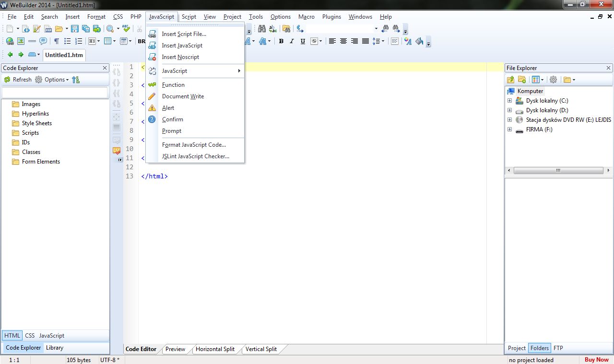Click the find next binoculars icon

coord(396,29)
